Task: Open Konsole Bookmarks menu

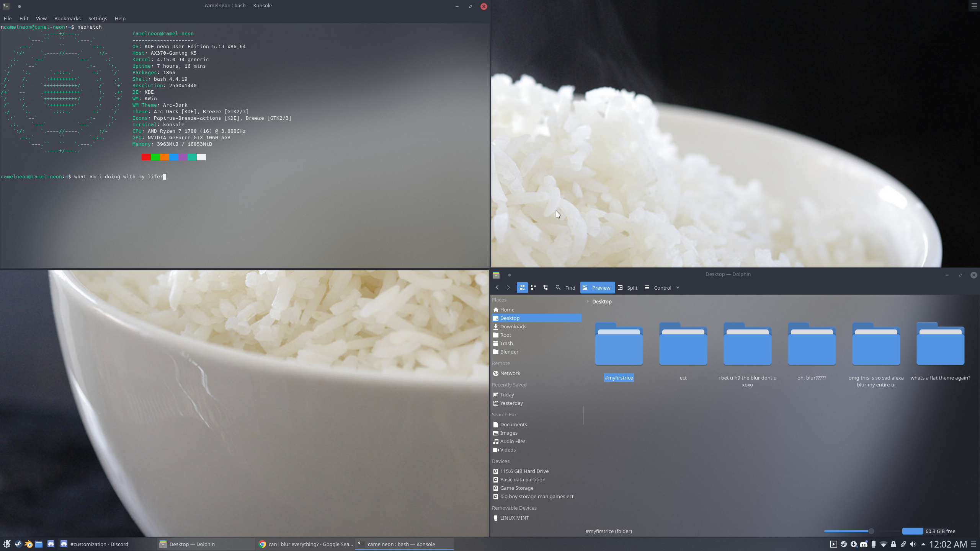Action: pyautogui.click(x=67, y=18)
